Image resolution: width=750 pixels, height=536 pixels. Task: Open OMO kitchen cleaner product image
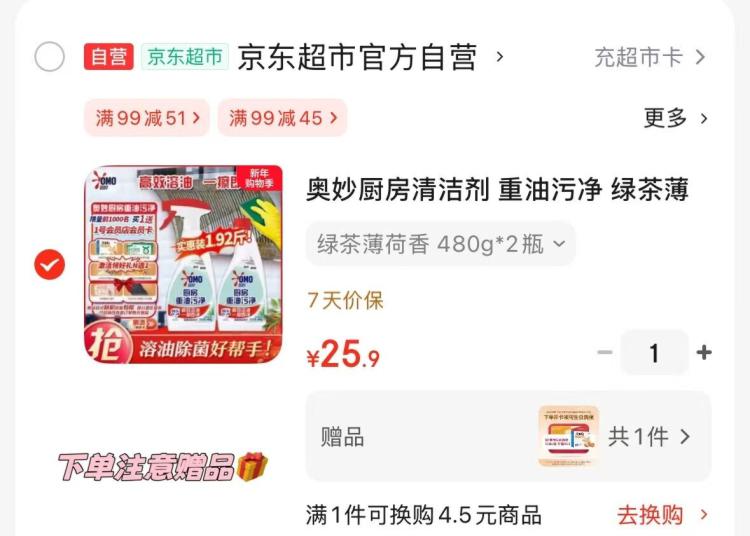tap(184, 264)
